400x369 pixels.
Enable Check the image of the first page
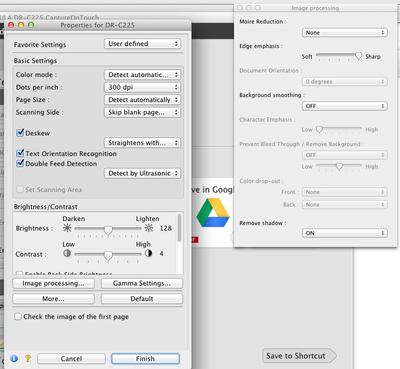pyautogui.click(x=18, y=316)
